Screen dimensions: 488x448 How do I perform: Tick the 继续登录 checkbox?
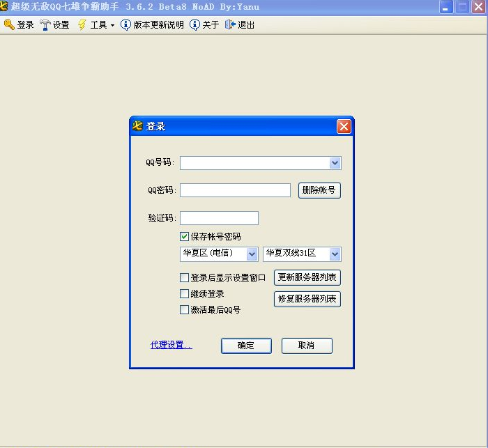pyautogui.click(x=184, y=293)
